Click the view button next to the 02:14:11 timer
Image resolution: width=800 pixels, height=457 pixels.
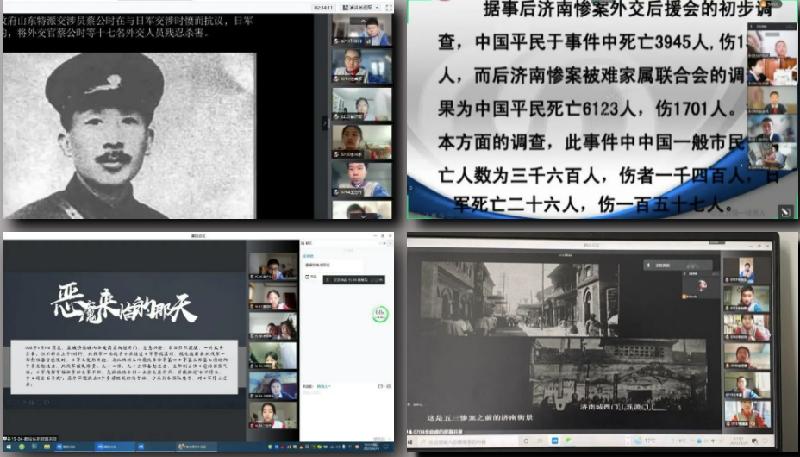pyautogui.click(x=356, y=5)
